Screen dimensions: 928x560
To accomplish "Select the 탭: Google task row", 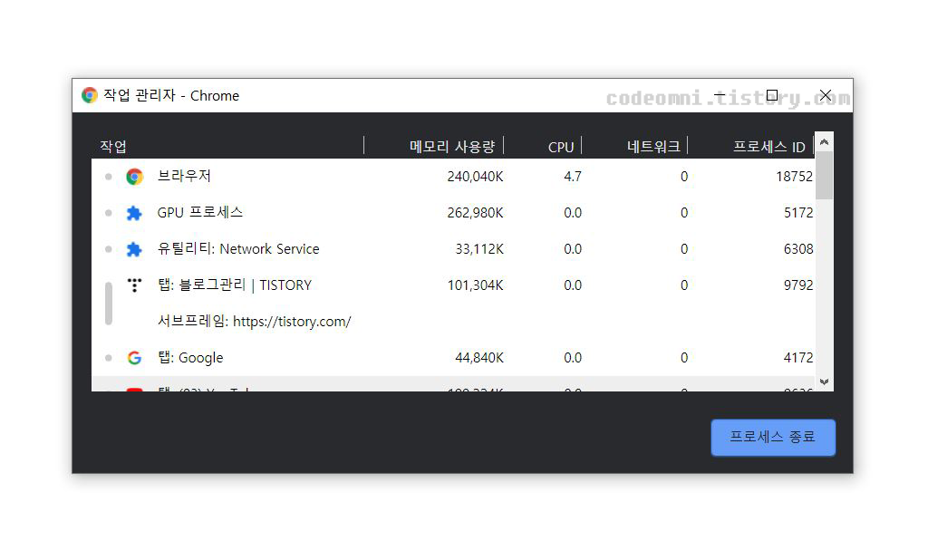I will point(453,358).
